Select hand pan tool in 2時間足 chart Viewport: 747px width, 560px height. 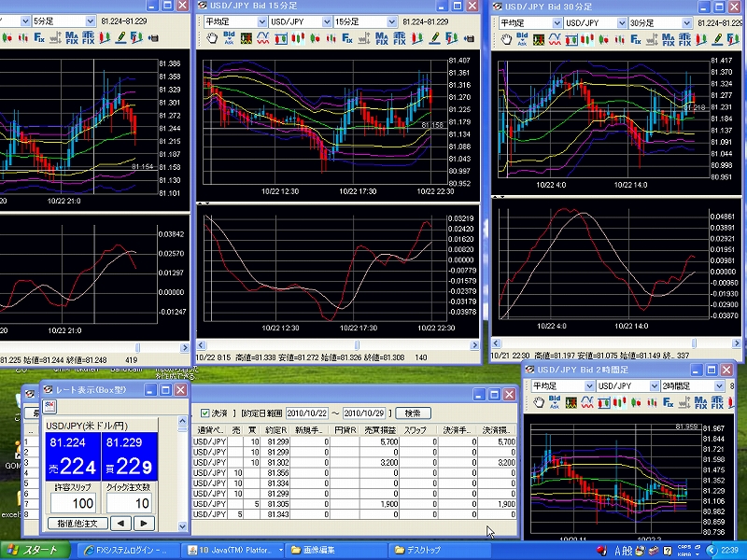pyautogui.click(x=539, y=403)
